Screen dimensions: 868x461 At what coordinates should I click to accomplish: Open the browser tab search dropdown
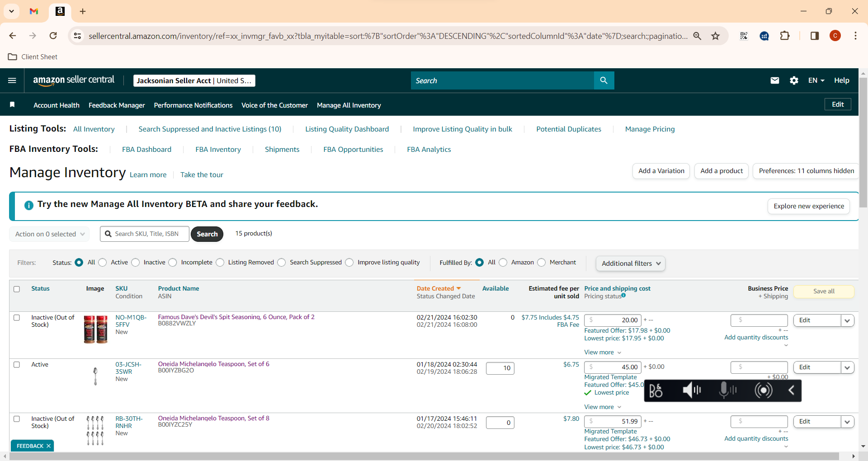click(x=12, y=11)
